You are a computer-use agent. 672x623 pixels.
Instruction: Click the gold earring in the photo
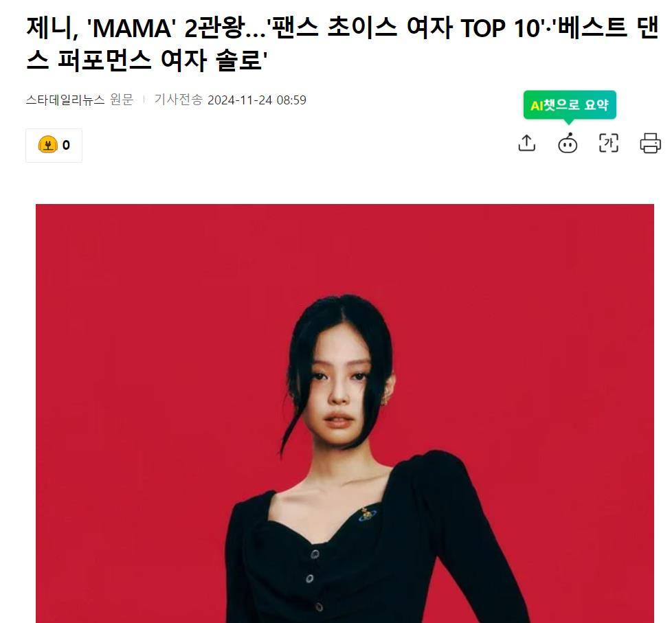coord(385,396)
